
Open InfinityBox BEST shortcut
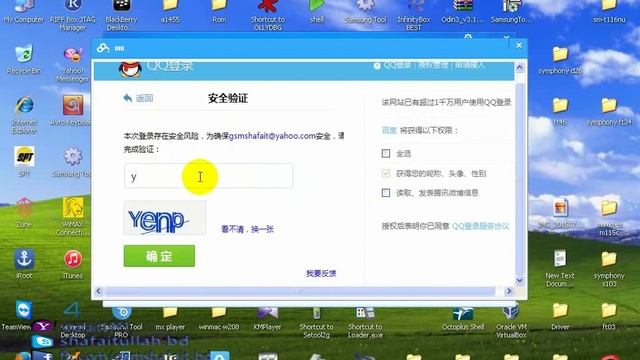[x=413, y=16]
